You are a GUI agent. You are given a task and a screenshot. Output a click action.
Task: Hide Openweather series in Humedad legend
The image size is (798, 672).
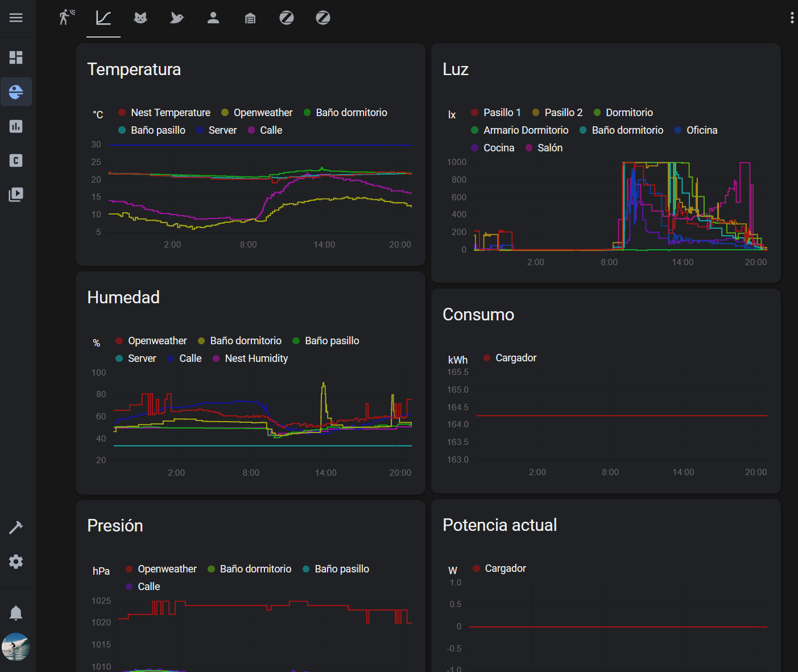151,341
